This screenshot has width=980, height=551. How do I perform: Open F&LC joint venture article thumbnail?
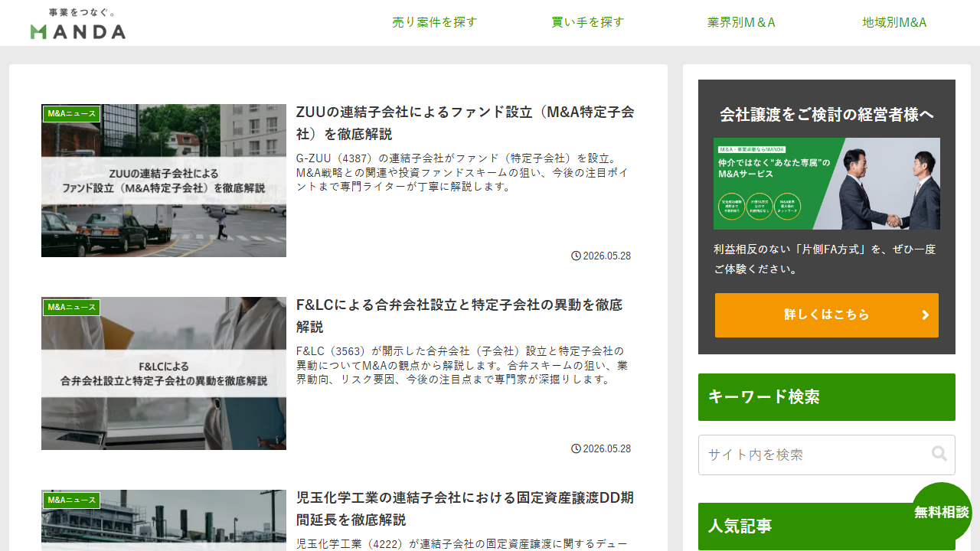coord(164,373)
